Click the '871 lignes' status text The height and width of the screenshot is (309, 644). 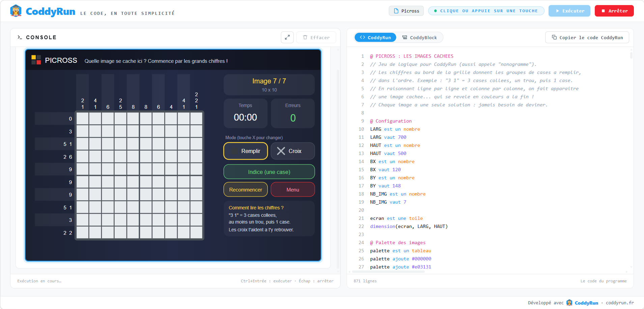(x=365, y=281)
